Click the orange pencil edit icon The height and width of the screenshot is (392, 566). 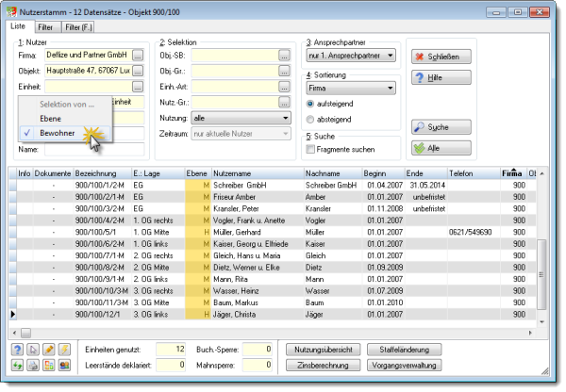click(x=49, y=350)
